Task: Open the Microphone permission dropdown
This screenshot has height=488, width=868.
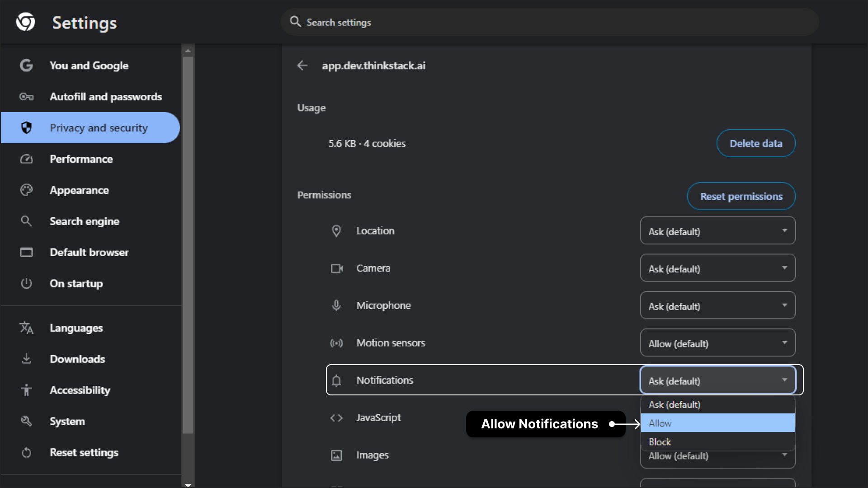Action: [718, 305]
